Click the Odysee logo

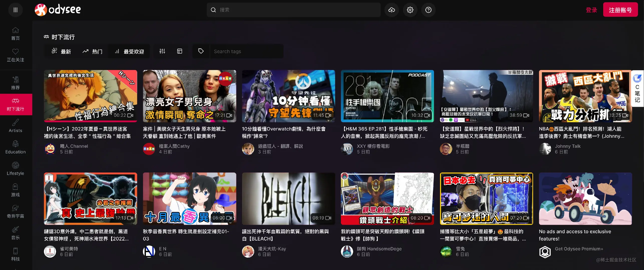click(58, 10)
